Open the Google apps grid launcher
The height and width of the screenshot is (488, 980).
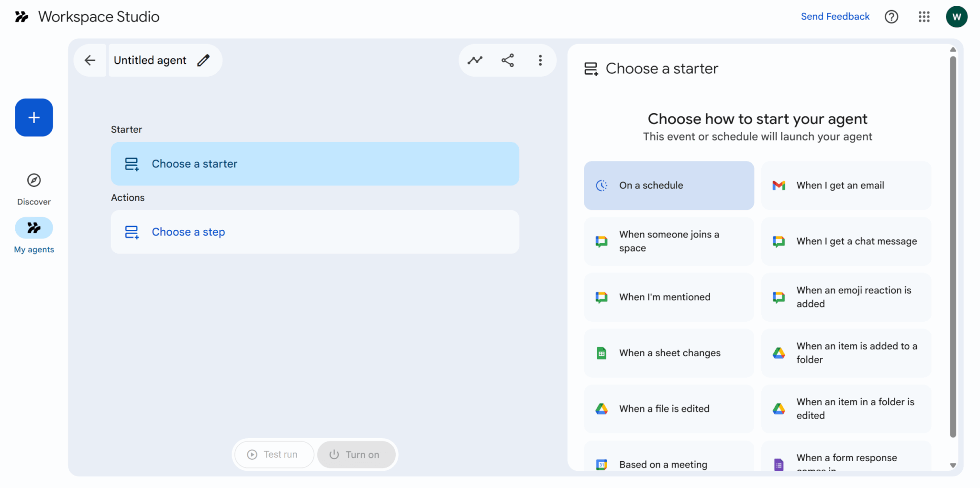click(924, 17)
